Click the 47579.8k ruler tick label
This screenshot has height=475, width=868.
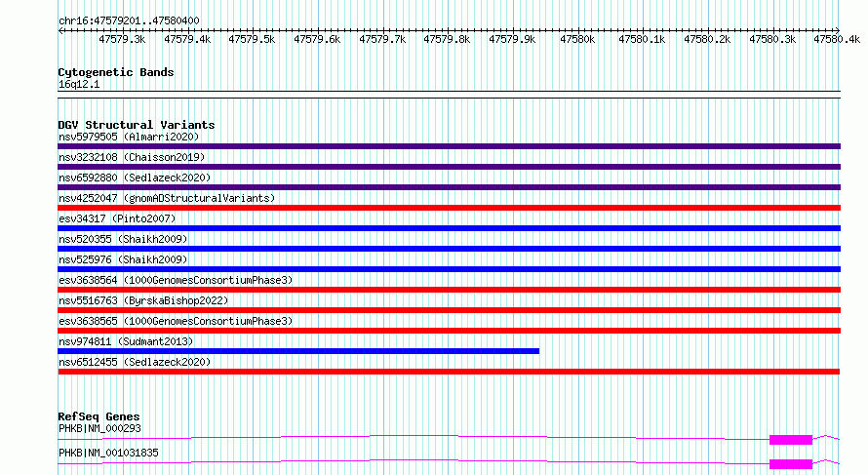pyautogui.click(x=447, y=39)
